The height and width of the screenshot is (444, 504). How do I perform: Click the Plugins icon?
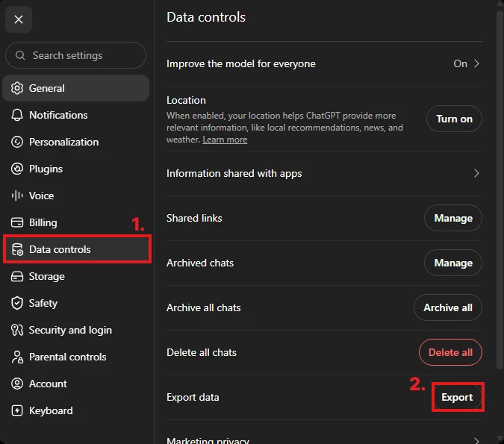(17, 169)
